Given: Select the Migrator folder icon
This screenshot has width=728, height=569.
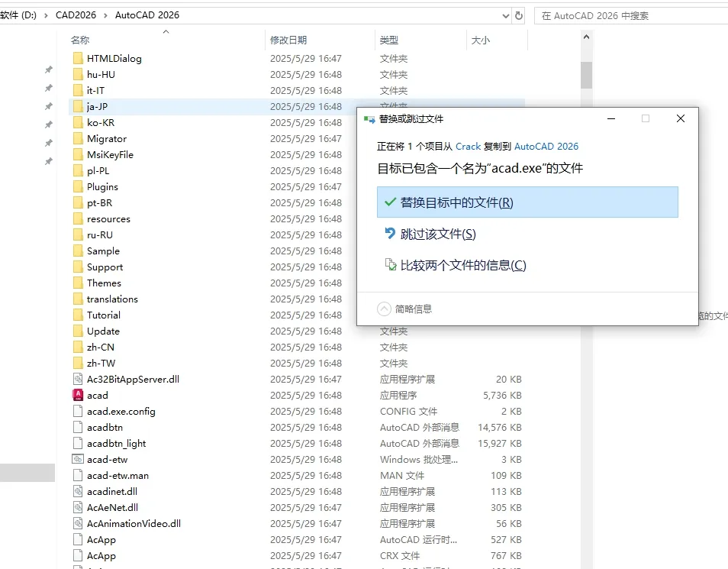Looking at the screenshot, I should (x=78, y=138).
